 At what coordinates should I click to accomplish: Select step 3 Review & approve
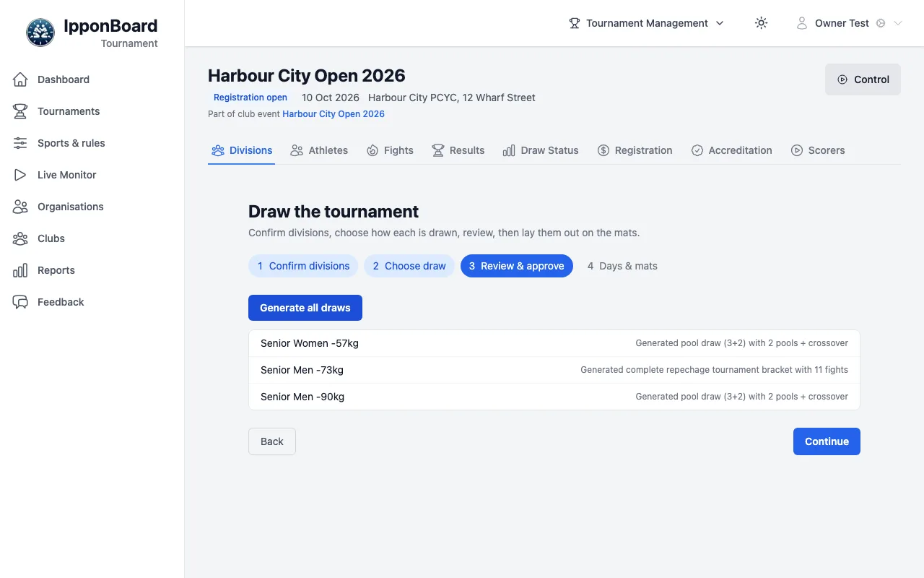click(517, 266)
